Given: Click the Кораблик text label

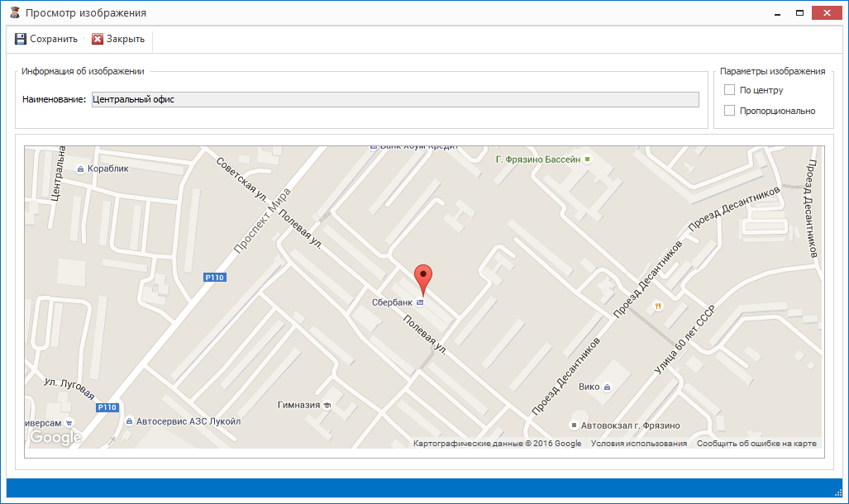Looking at the screenshot, I should [x=108, y=169].
